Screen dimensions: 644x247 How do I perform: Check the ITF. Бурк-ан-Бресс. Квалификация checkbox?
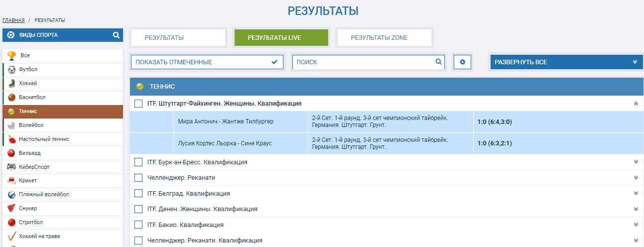point(138,162)
